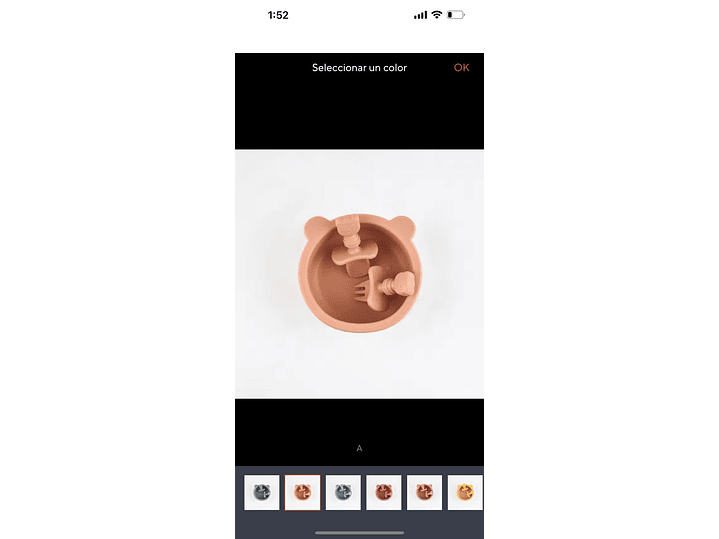Tap the cellular signal strength icon
719x539 pixels.
pos(420,15)
